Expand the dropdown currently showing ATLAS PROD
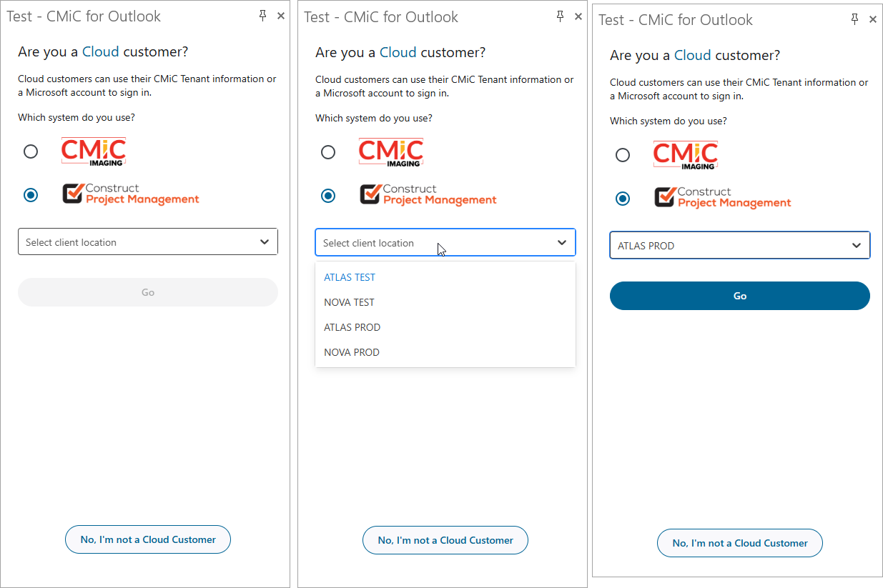Screen dimensions: 883x588 (x=739, y=246)
